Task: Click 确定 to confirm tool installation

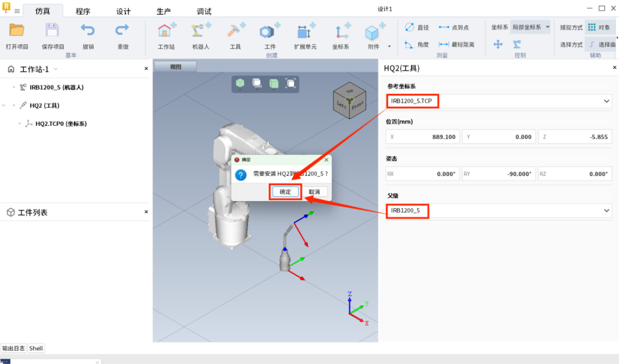Action: pos(285,192)
